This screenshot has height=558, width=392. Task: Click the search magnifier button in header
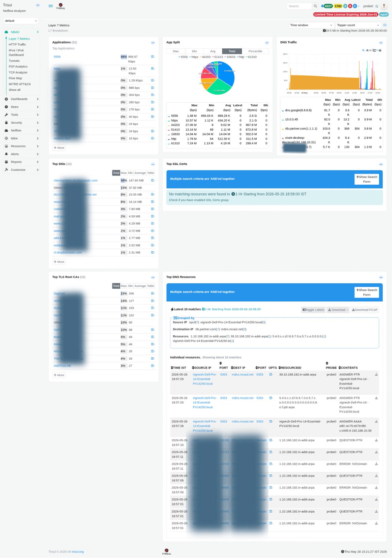[315, 6]
